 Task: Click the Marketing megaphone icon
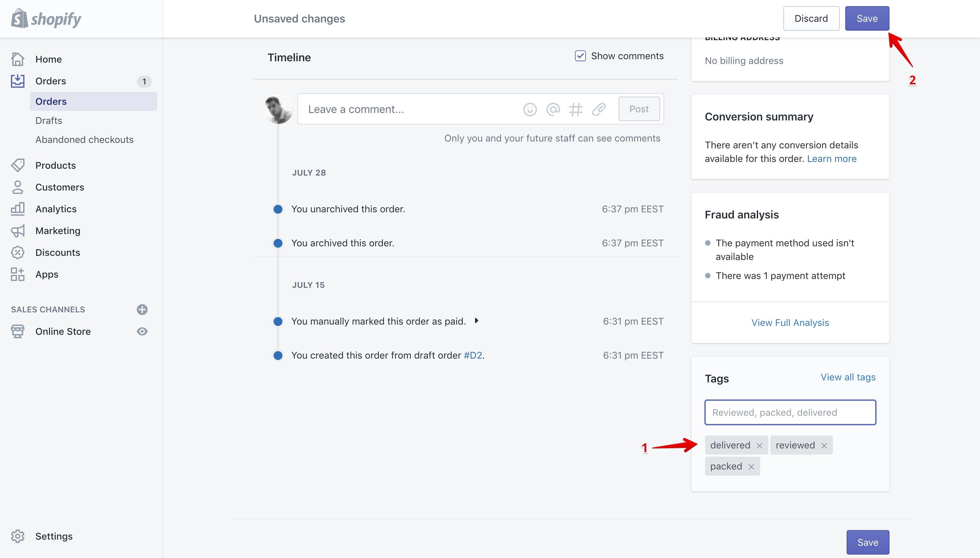[x=18, y=231]
